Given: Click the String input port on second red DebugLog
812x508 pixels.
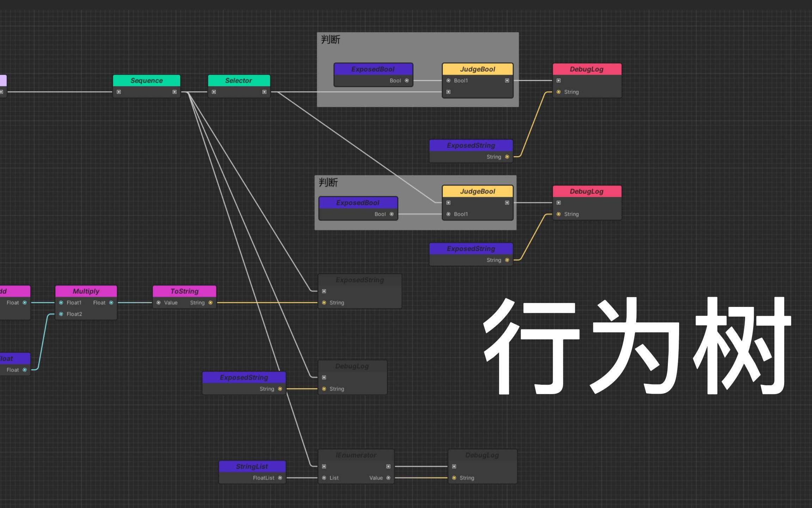Looking at the screenshot, I should (x=558, y=214).
